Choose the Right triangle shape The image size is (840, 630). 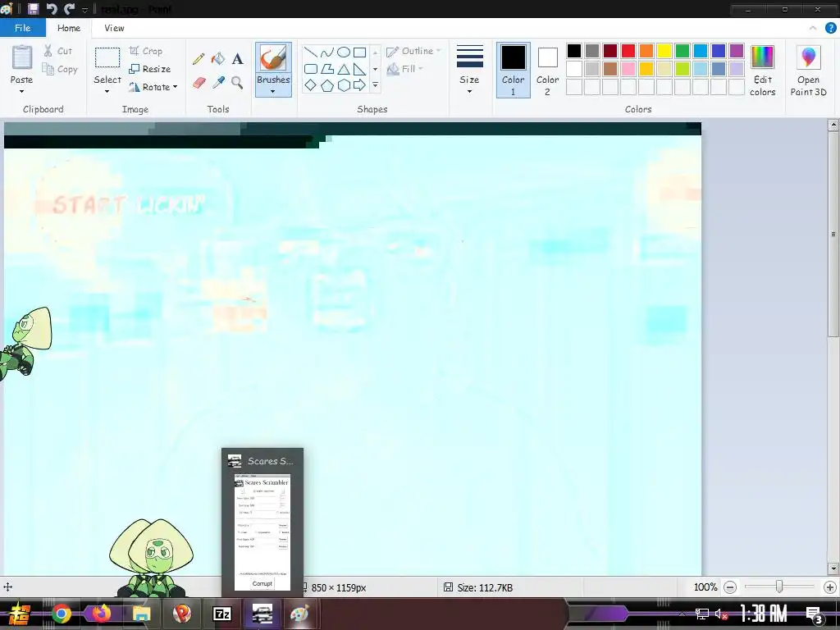360,69
